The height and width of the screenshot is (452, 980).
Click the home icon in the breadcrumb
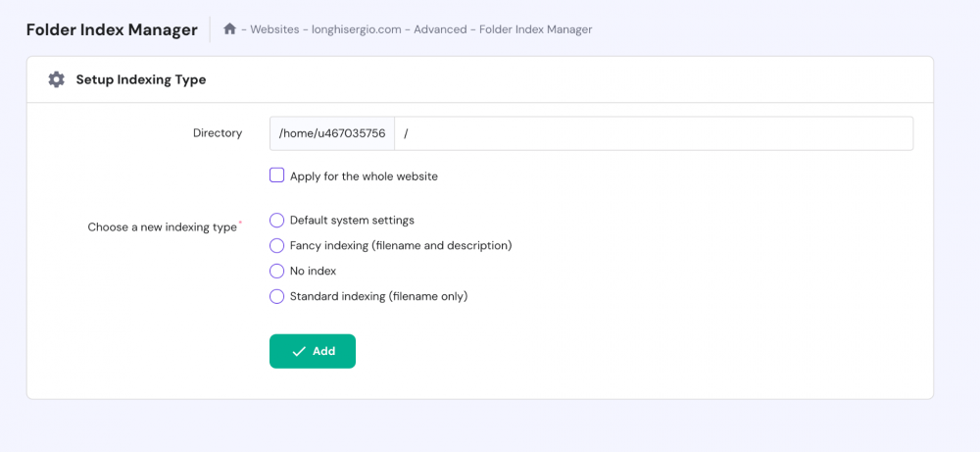point(230,29)
